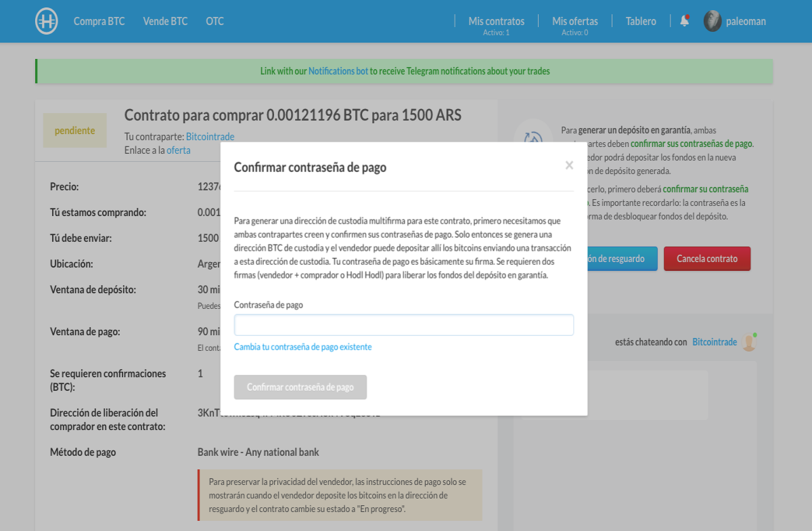
Task: Click Confirmar contraseña de pago button
Action: point(300,387)
